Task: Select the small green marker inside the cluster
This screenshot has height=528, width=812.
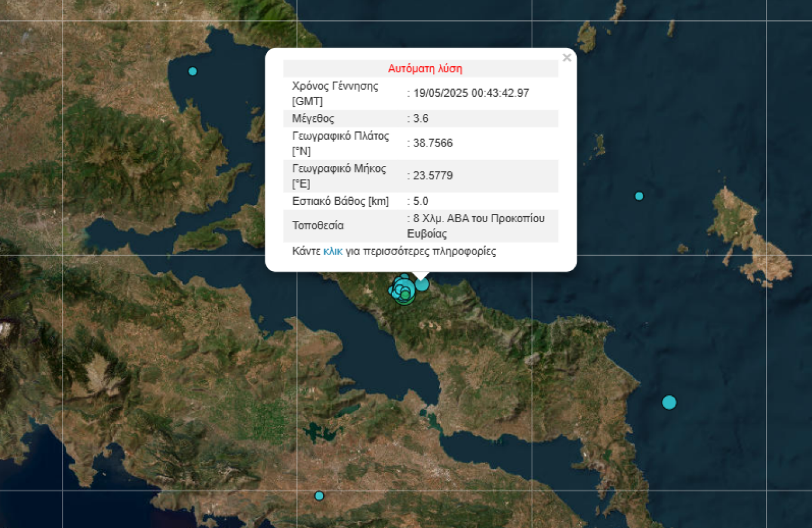Action: click(x=405, y=294)
